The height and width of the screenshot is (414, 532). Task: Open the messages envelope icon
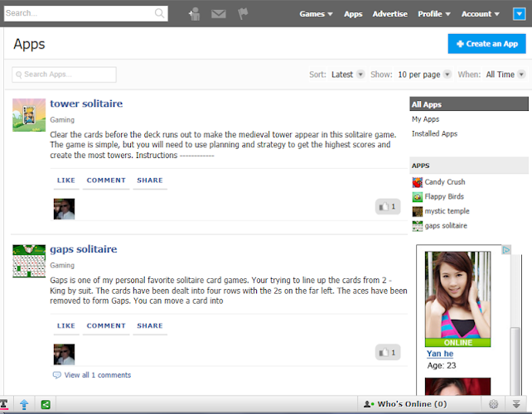tap(218, 13)
